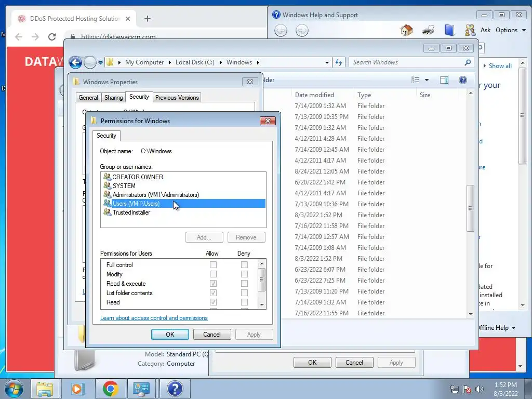Open recent pages dropdown beside back arrows
The width and height of the screenshot is (532, 399).
pyautogui.click(x=100, y=63)
